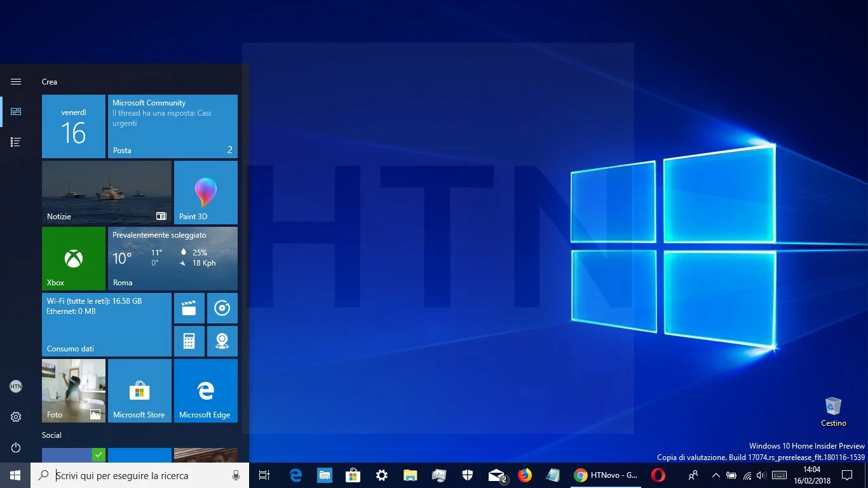
Task: Open Mail taskbar icon with badge 2
Action: click(497, 475)
